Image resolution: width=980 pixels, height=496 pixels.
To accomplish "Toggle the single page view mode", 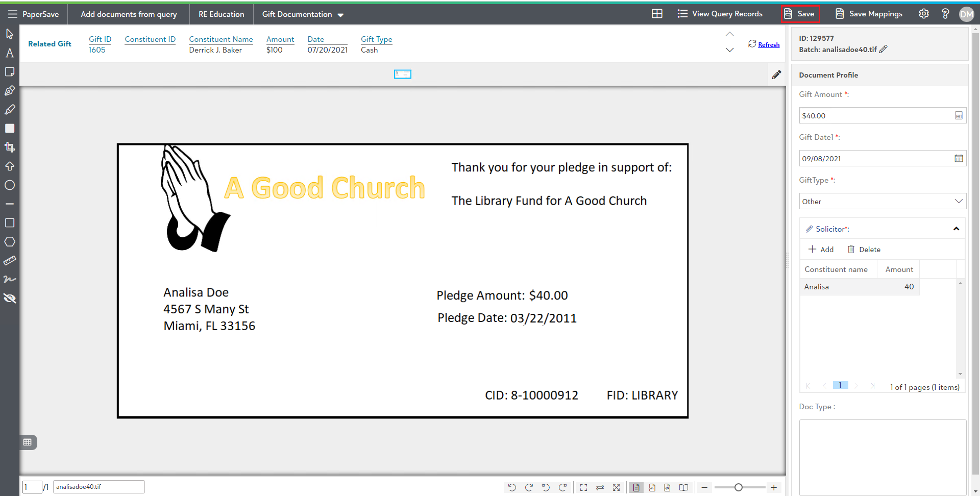I will [636, 488].
